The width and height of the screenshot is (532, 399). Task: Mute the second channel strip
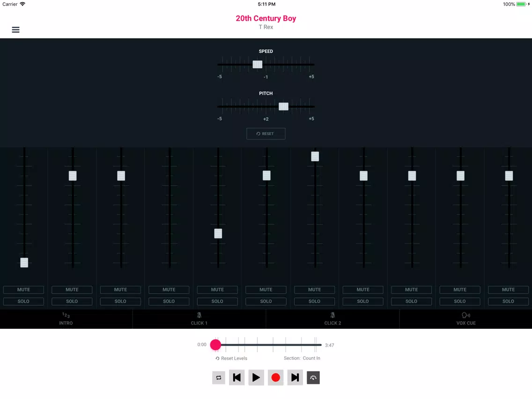(x=72, y=290)
